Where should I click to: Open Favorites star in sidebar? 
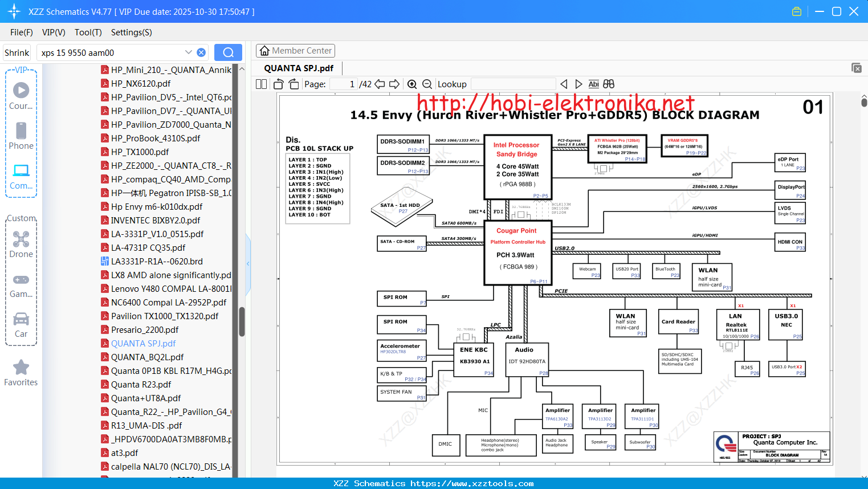pos(21,373)
